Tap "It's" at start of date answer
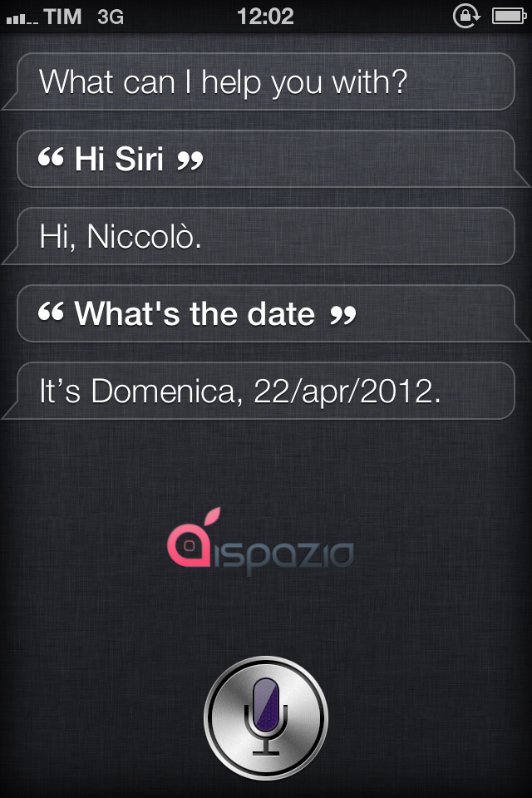This screenshot has width=532, height=798. 62,392
